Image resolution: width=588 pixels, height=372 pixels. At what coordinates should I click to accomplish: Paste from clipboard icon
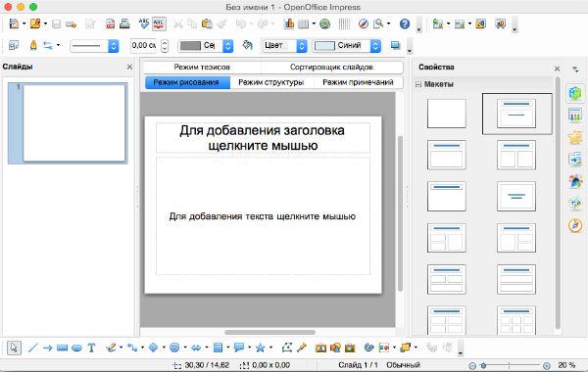click(207, 23)
